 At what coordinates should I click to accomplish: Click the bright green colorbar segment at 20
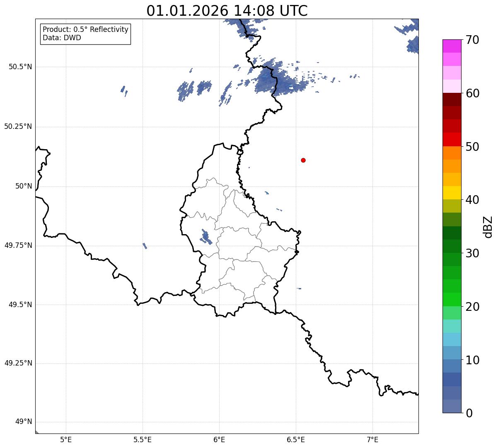pos(452,300)
